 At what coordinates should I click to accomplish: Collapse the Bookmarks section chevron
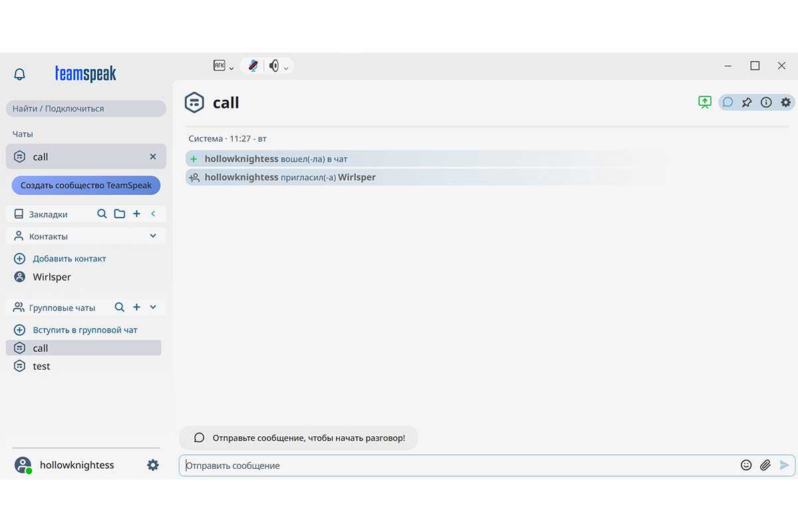[x=154, y=213]
